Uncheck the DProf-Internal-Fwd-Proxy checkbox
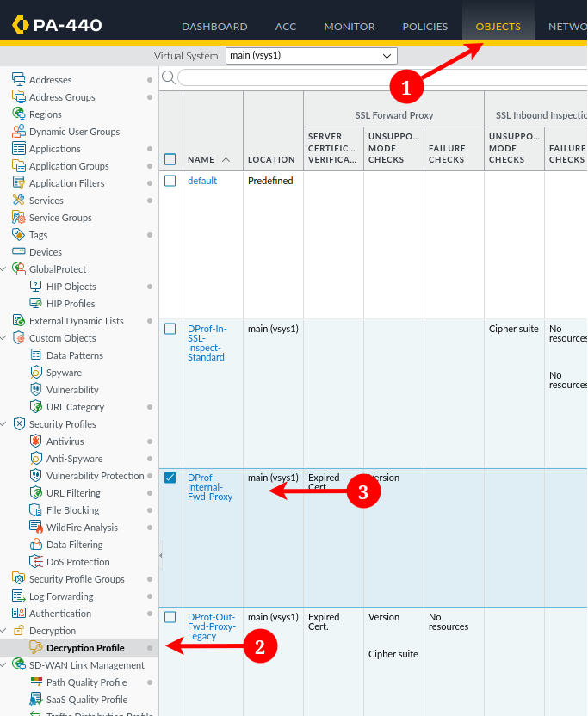Viewport: 588px width, 716px height. (170, 478)
